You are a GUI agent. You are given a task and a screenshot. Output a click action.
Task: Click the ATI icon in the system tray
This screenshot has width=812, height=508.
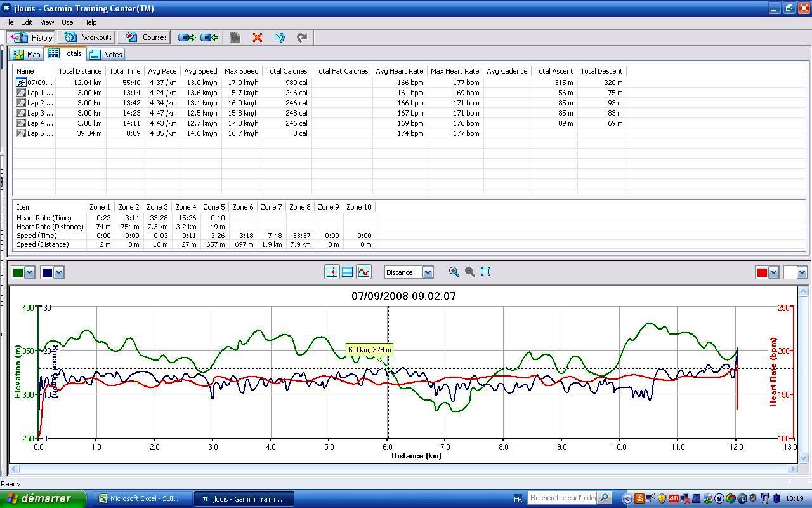click(x=674, y=498)
